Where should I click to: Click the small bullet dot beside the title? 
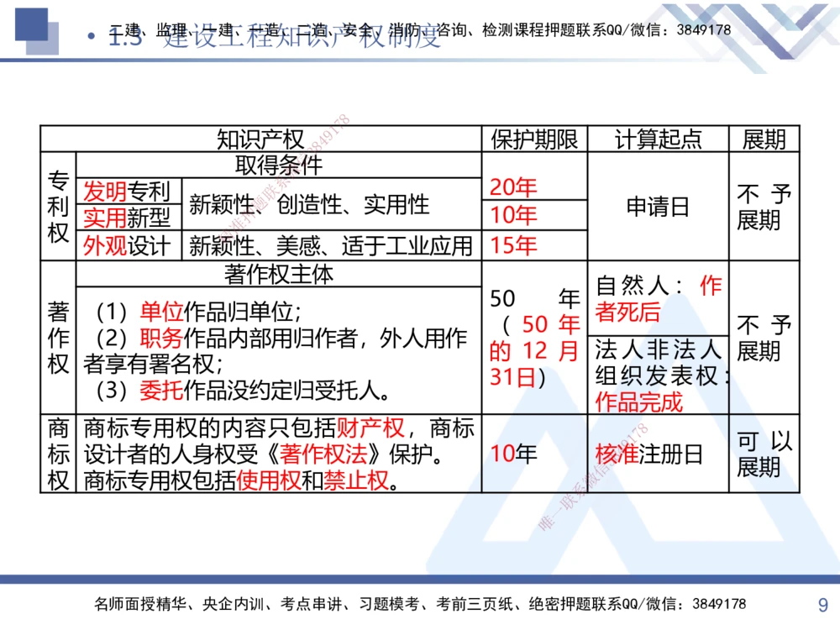point(92,37)
